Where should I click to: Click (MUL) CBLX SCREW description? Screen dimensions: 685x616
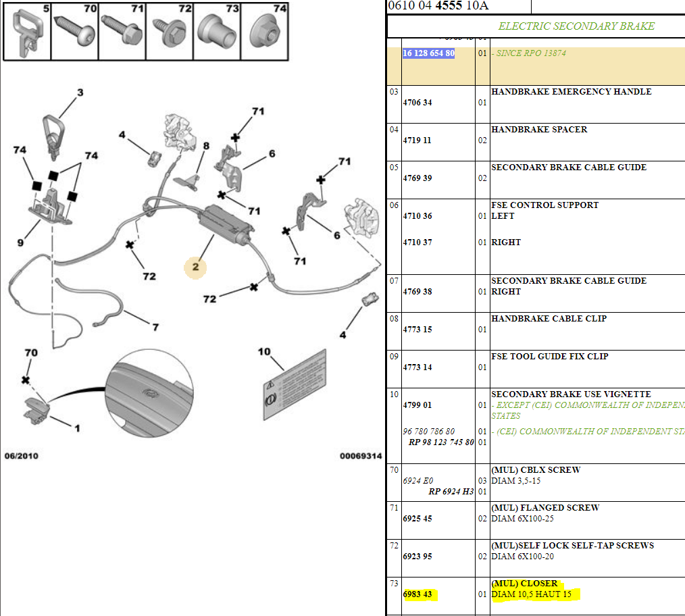click(536, 469)
